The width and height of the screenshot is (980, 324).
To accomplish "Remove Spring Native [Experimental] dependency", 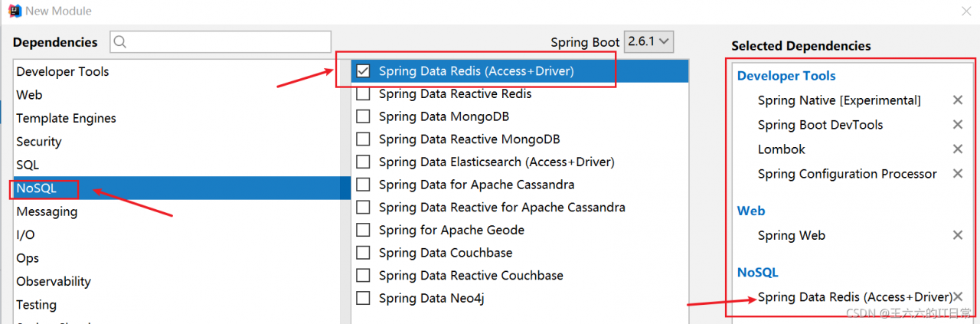I will click(x=957, y=100).
